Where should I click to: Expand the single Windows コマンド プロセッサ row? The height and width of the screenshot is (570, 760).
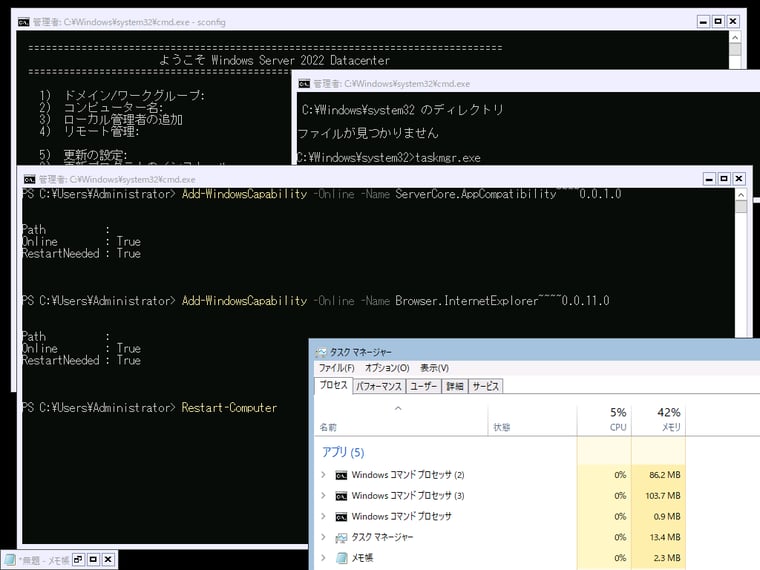323,516
